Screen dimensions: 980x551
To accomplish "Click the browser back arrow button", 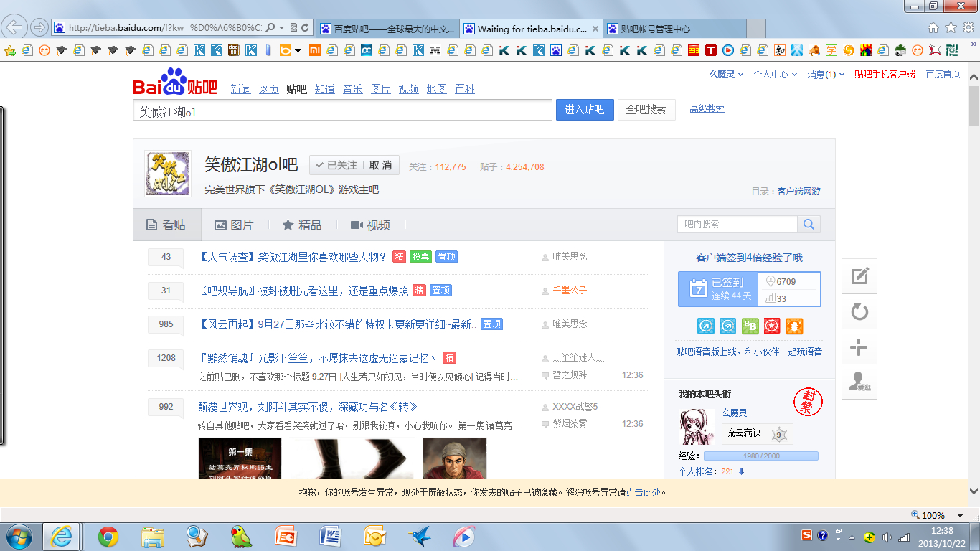I will 14,27.
